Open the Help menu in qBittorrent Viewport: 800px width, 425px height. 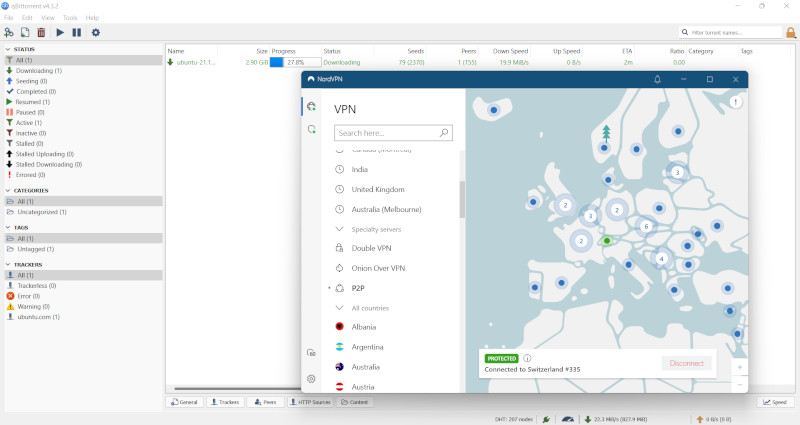(92, 18)
